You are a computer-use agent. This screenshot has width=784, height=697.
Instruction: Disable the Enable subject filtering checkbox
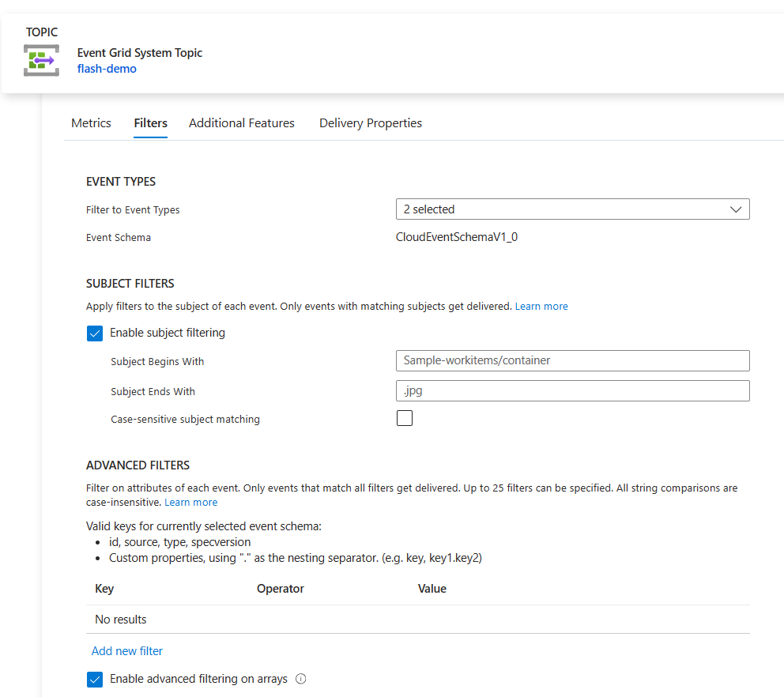coord(95,333)
